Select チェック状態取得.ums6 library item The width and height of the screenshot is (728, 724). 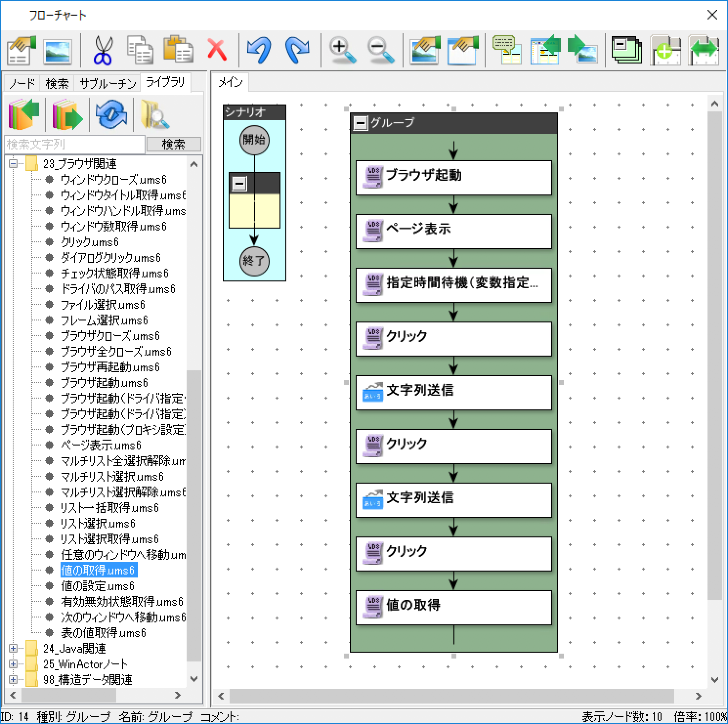114,273
